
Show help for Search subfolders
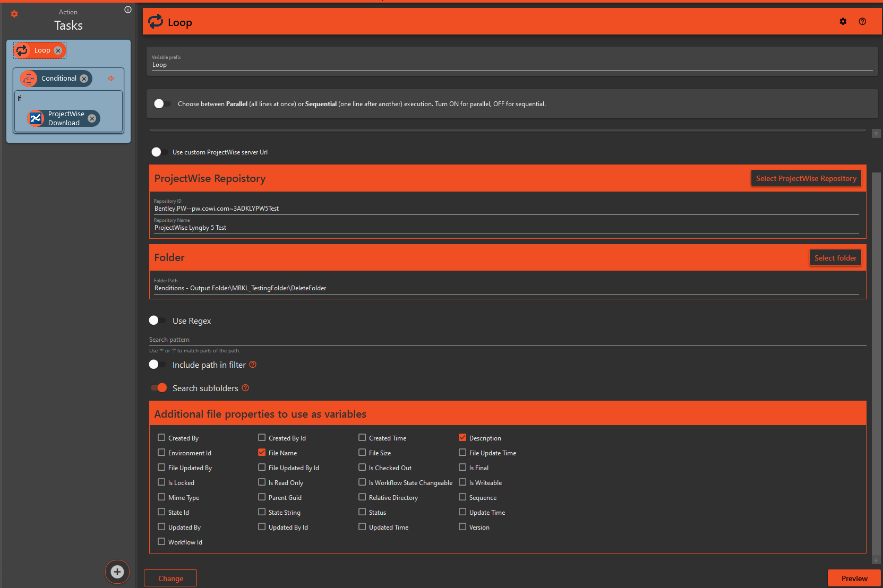pos(245,388)
